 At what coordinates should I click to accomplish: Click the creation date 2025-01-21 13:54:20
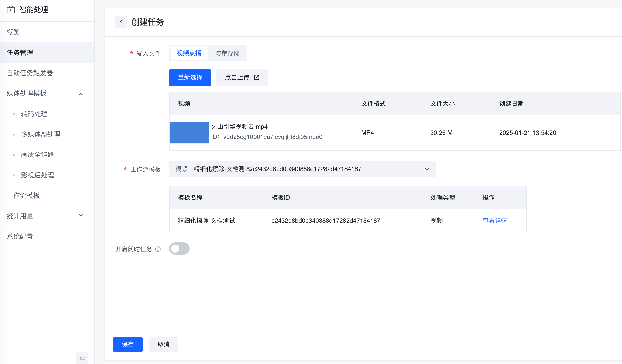[528, 133]
